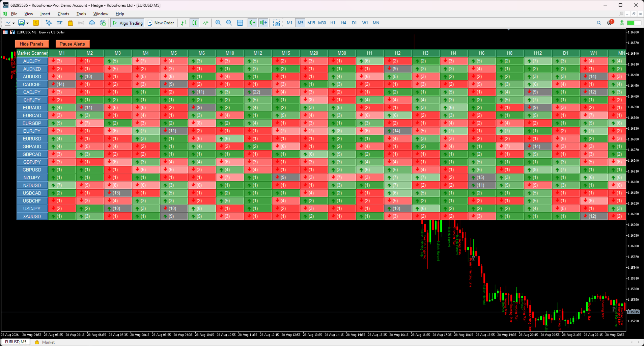Click the tile windows grid icon
644x346 pixels.
(240, 23)
